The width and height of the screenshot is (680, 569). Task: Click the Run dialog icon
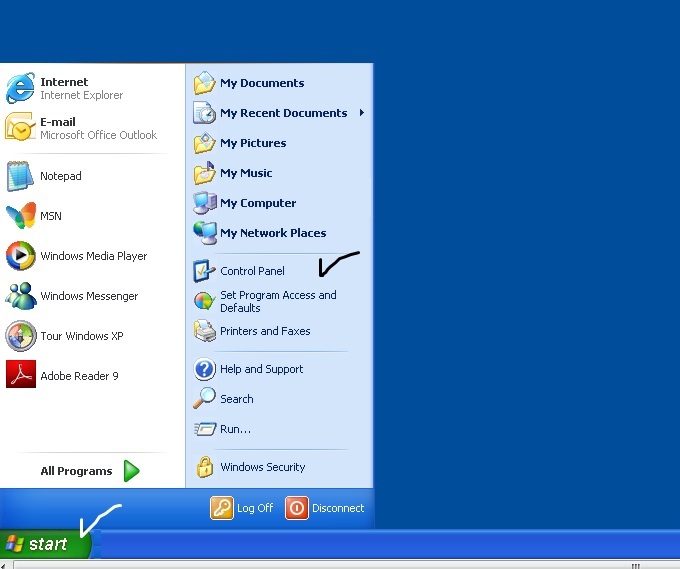pyautogui.click(x=205, y=429)
